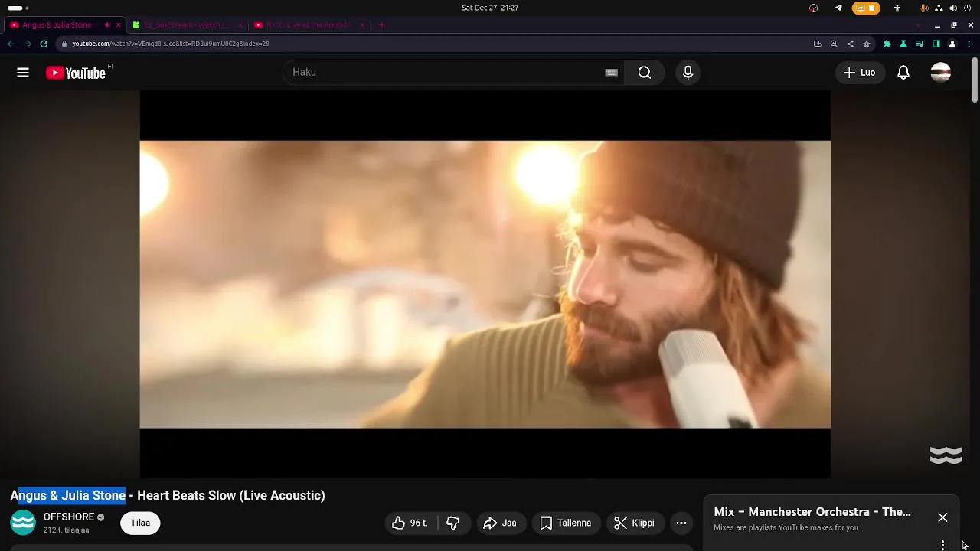The width and height of the screenshot is (980, 551).
Task: Click the Mix – Manchester Orchestra title
Action: (812, 512)
